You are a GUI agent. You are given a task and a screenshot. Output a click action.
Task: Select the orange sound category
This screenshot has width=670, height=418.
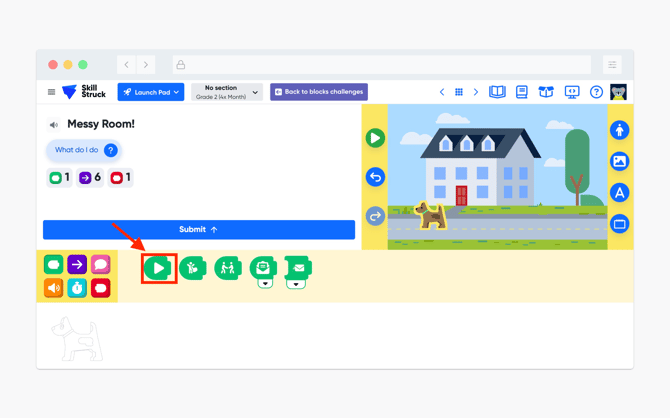coord(53,288)
